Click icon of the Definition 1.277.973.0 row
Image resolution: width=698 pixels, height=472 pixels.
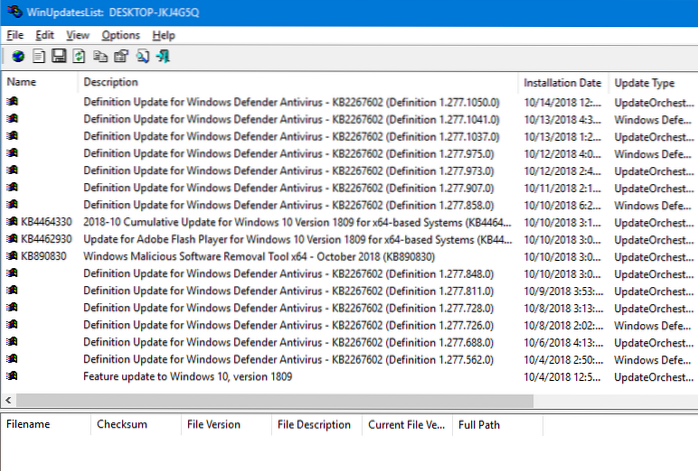tap(12, 170)
